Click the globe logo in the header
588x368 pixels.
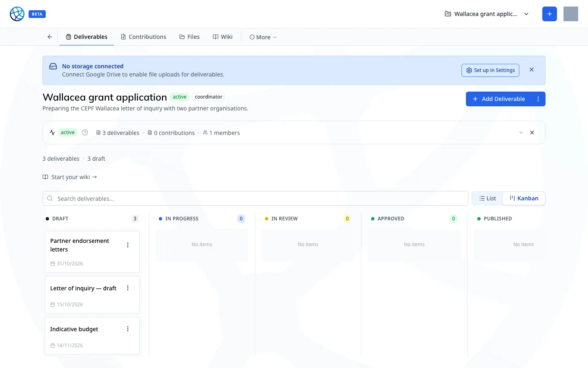(17, 14)
